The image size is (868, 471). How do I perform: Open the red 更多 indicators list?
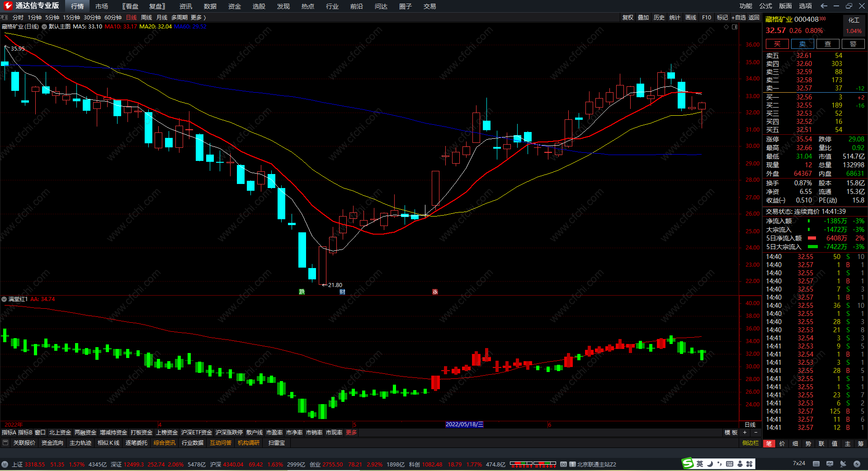pyautogui.click(x=351, y=433)
